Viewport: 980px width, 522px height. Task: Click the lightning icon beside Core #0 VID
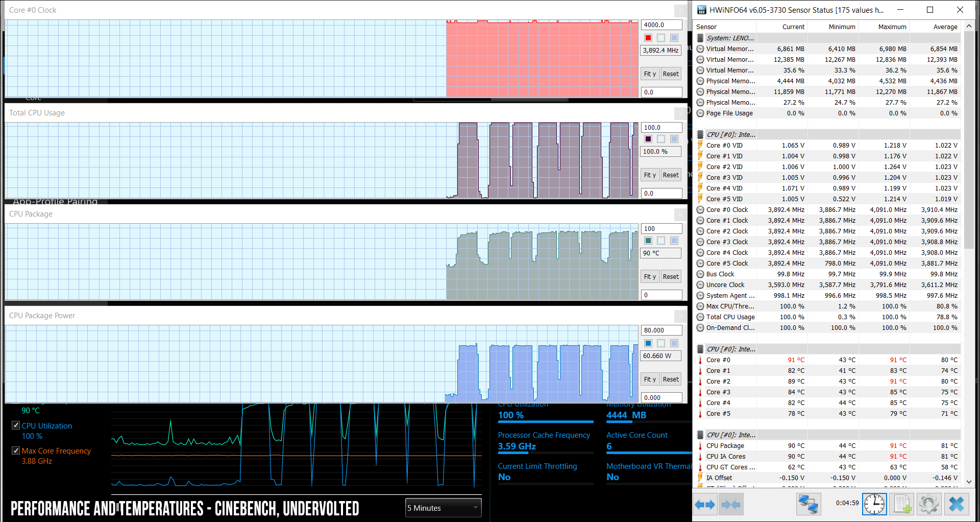(x=700, y=145)
